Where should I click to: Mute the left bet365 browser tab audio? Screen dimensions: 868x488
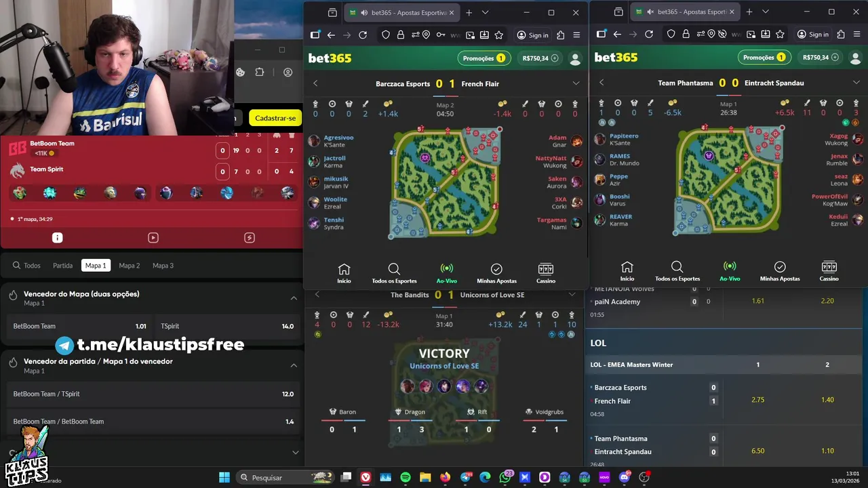coord(364,13)
